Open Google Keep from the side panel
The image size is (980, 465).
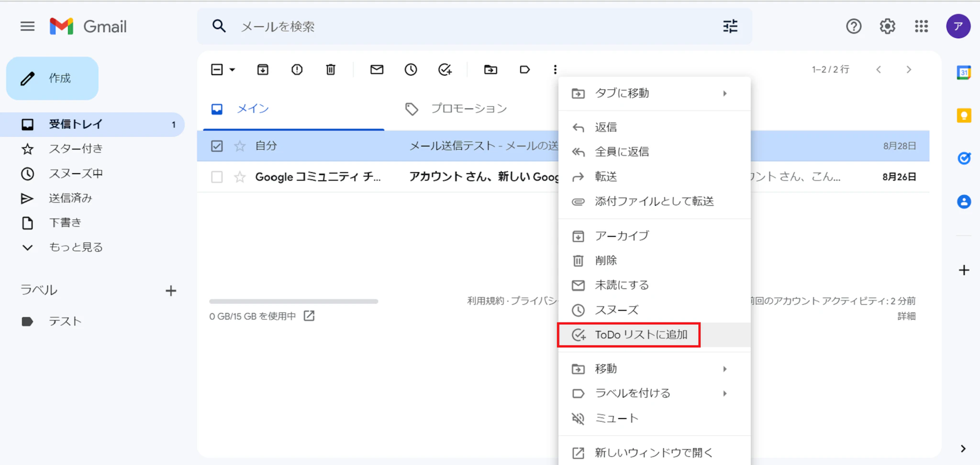(x=963, y=116)
